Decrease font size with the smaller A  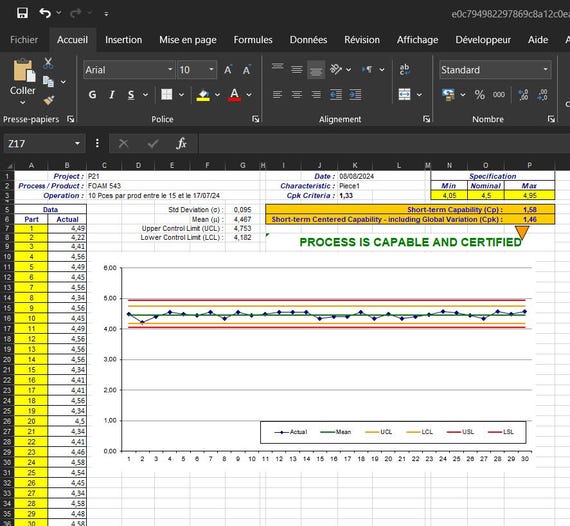246,70
